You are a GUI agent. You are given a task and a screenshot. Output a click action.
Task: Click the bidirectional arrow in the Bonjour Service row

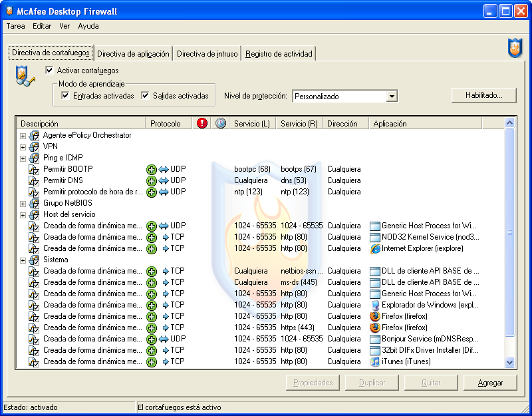[x=164, y=339]
